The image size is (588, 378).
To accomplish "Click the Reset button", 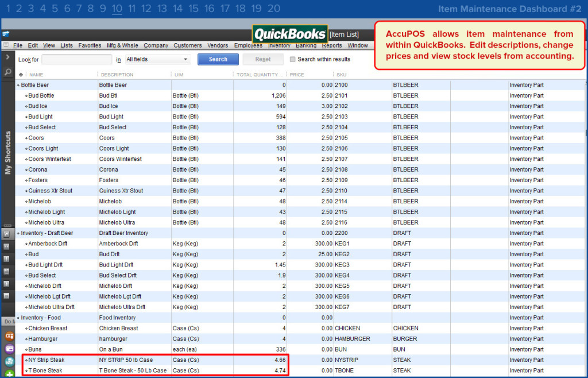I will coord(263,59).
